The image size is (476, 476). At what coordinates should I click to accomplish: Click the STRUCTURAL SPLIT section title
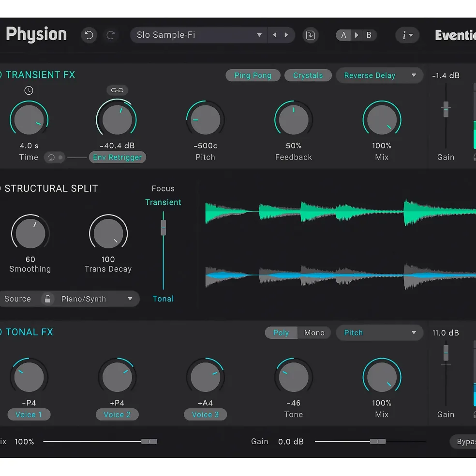(51, 188)
